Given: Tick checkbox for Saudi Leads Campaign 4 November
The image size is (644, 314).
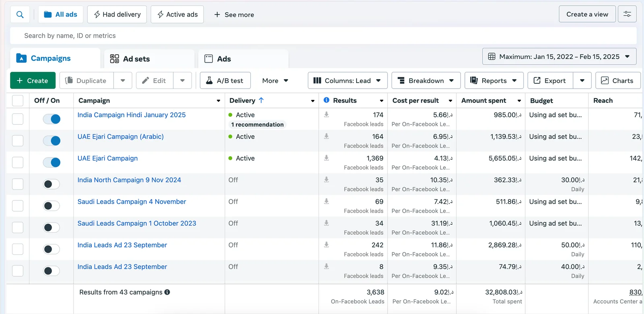Looking at the screenshot, I should [18, 206].
